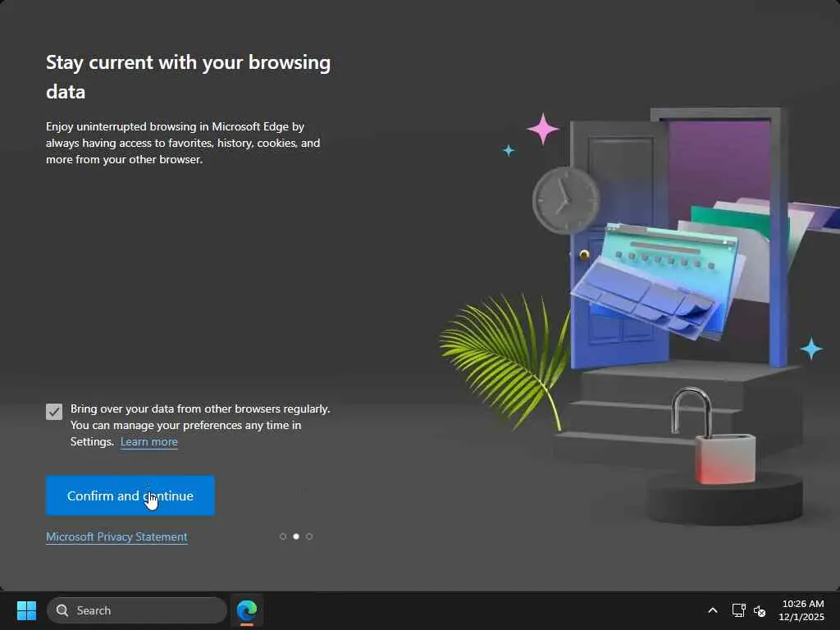Screen dimensions: 840x630
Task: Click the taskbar Search box
Action: [137, 610]
